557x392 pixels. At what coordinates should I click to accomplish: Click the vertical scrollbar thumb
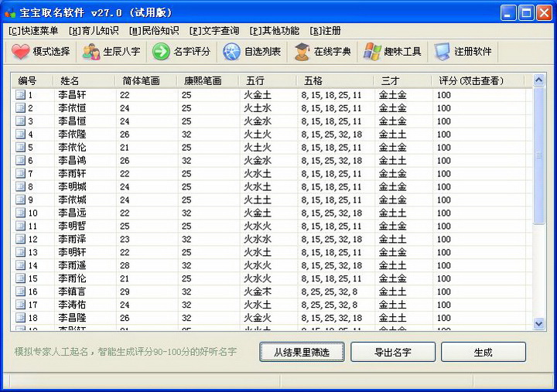click(x=539, y=155)
